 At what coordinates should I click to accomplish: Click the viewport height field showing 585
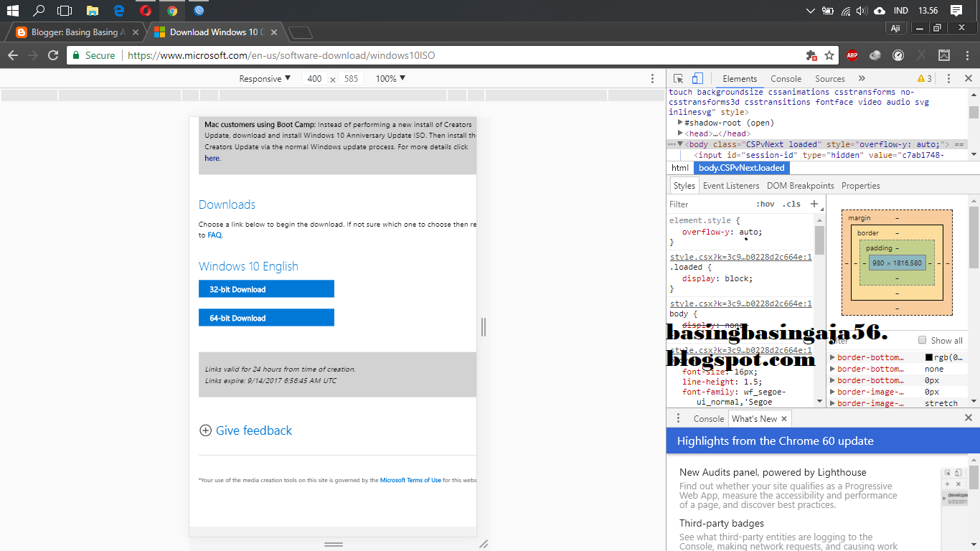pos(351,79)
